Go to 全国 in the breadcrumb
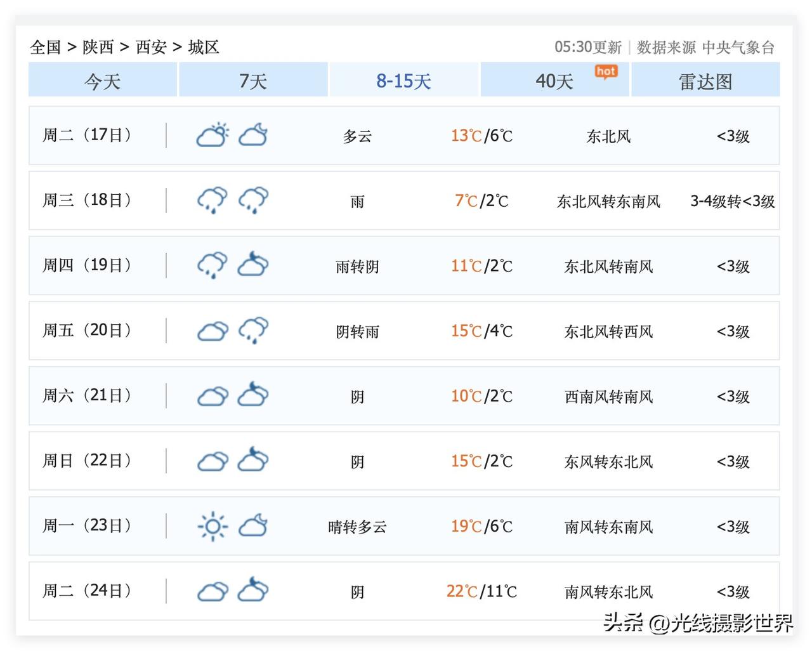Image resolution: width=812 pixels, height=651 pixels. [x=46, y=47]
